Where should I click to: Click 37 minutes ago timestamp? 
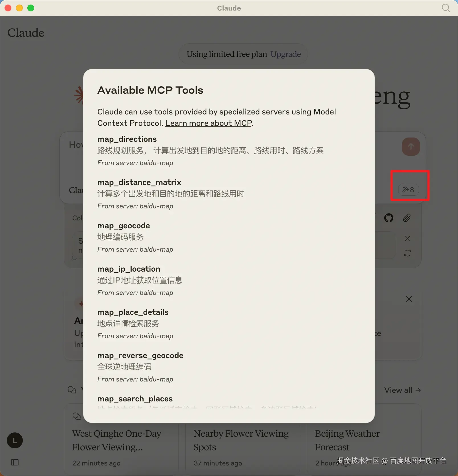click(218, 463)
